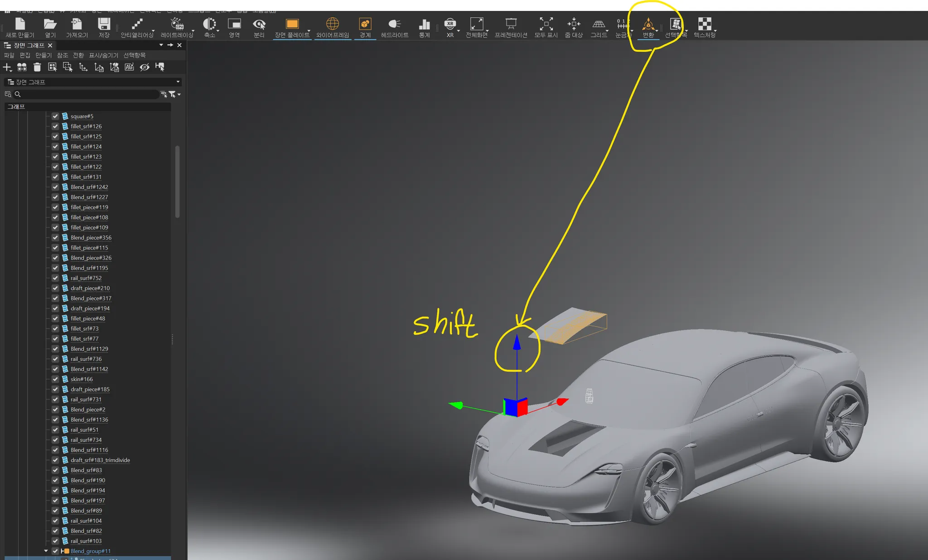Image resolution: width=928 pixels, height=560 pixels.
Task: Toggle the Headlight (헤드라이트) tool
Action: pyautogui.click(x=394, y=24)
